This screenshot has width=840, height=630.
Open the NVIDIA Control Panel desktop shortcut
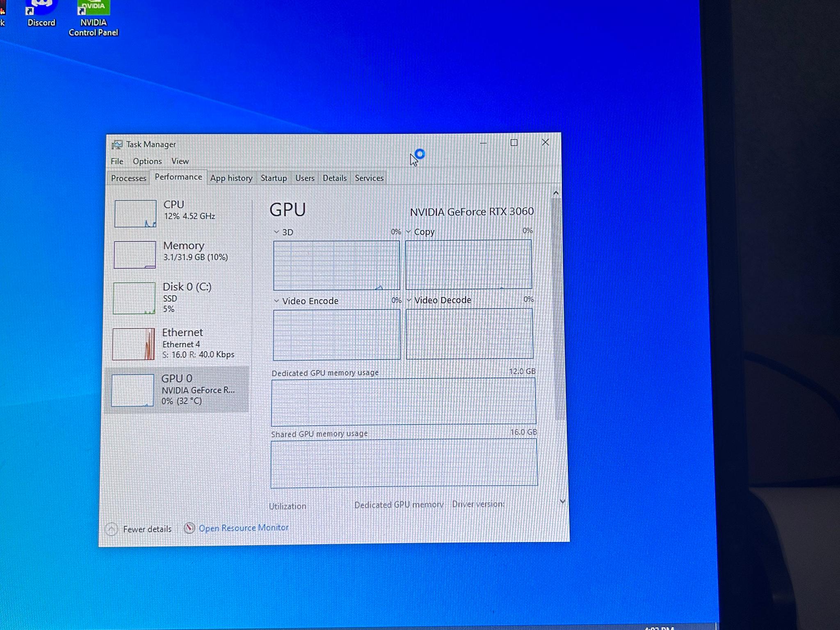pos(93,18)
